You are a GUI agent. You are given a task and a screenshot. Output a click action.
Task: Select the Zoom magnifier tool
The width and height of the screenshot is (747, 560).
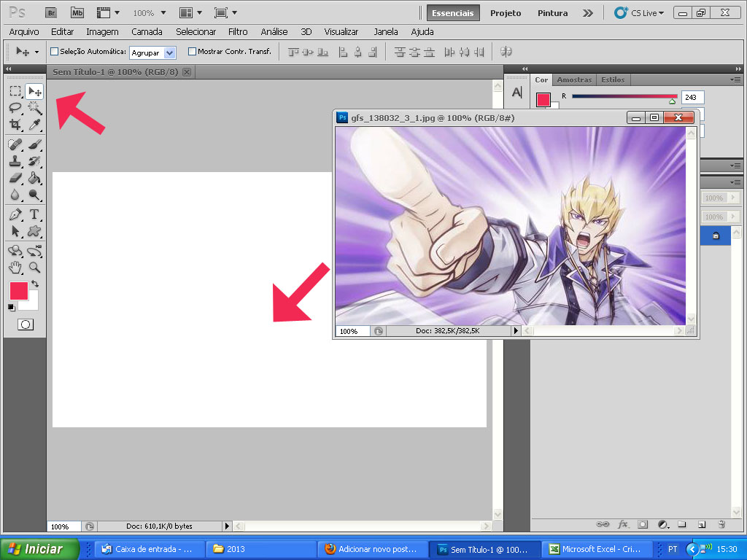(x=34, y=268)
